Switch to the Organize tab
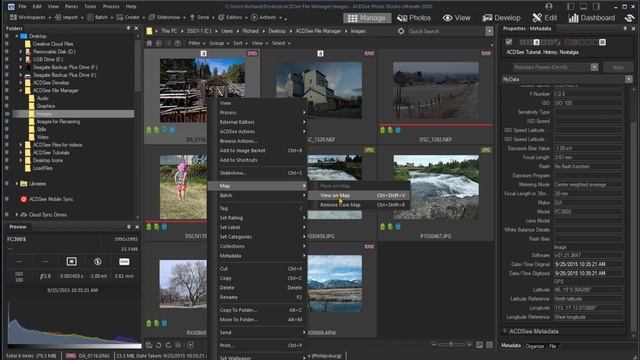 [535, 346]
